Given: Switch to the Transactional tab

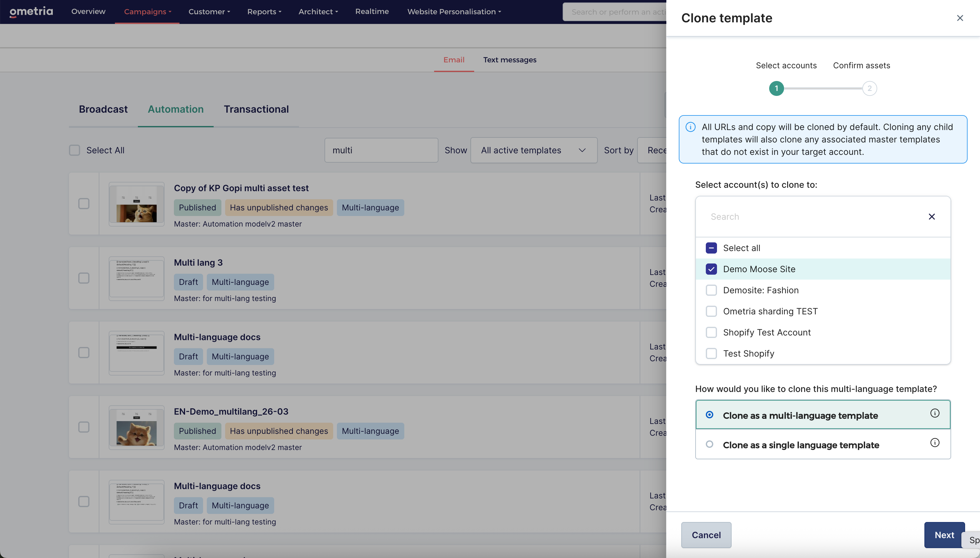Looking at the screenshot, I should 256,109.
